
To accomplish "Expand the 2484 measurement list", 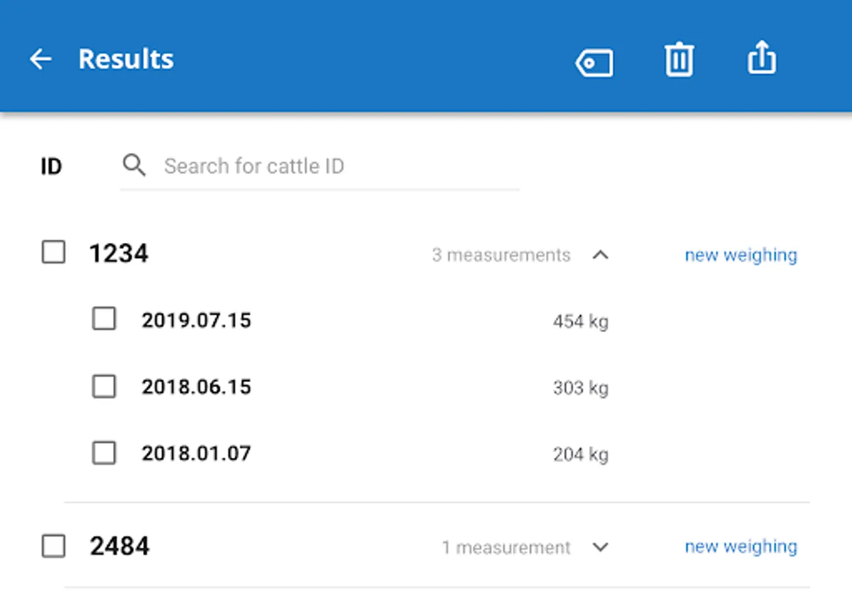I will click(x=600, y=547).
